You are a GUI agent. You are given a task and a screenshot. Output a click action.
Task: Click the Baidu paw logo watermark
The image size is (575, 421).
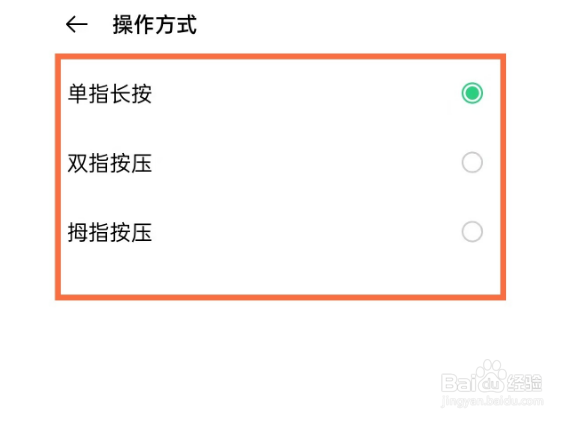coord(491,376)
